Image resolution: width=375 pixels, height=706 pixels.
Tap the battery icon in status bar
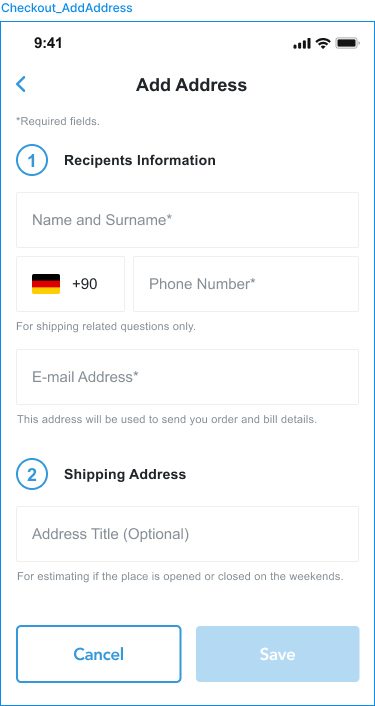348,43
